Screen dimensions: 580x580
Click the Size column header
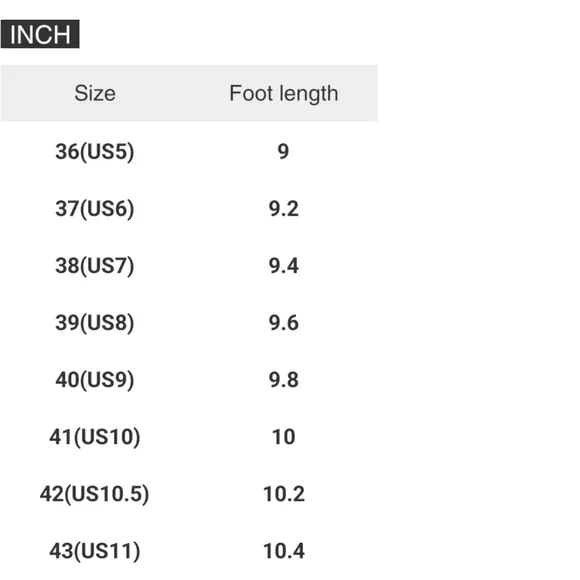click(x=95, y=93)
